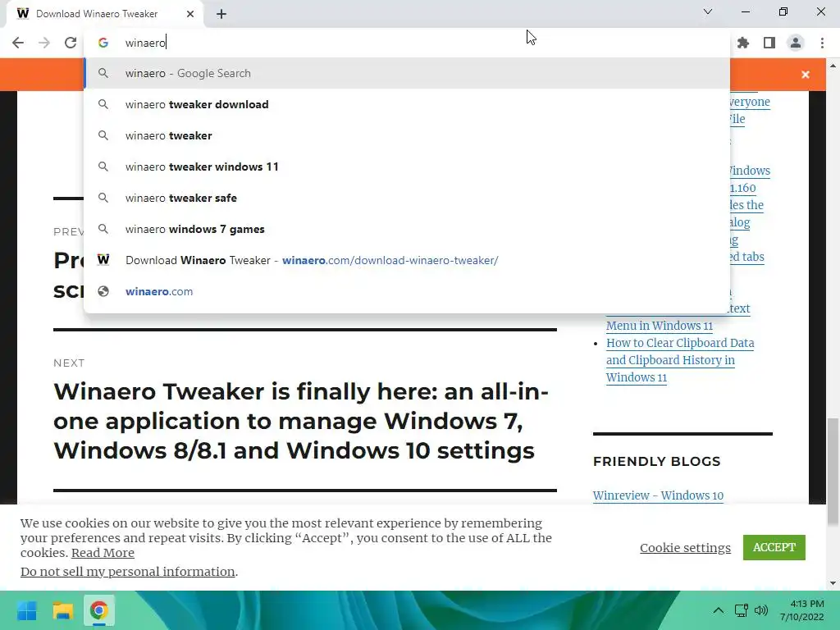Go back using the browser back arrow

tap(18, 43)
